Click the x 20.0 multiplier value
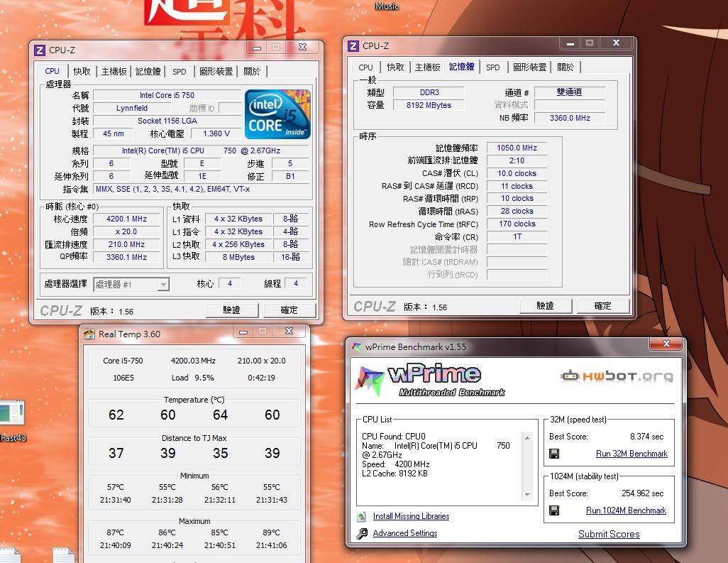728x563 pixels. click(126, 231)
